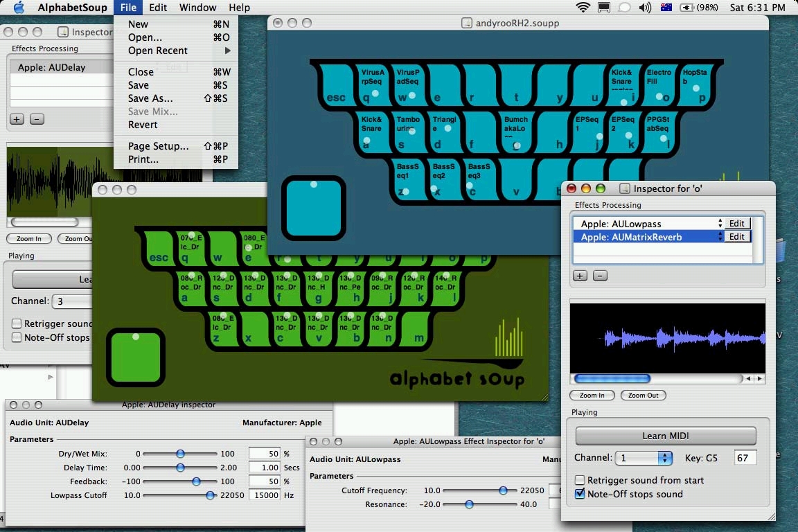Edit the AUMatrixReverb effect
The image size is (798, 532).
(736, 237)
